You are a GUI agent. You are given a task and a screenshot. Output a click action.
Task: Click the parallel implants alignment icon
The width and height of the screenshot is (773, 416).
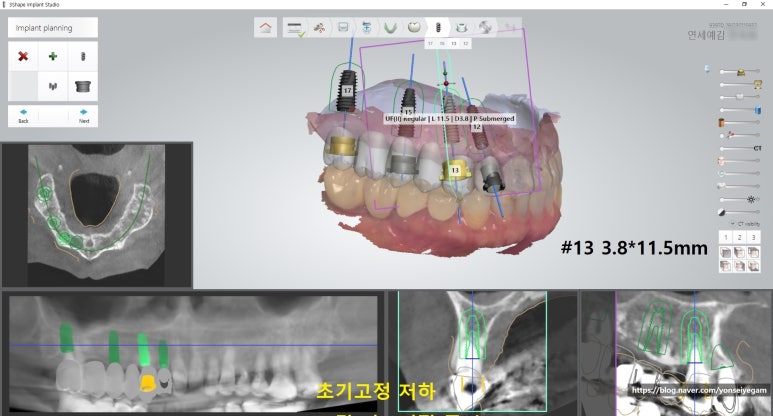pos(53,86)
